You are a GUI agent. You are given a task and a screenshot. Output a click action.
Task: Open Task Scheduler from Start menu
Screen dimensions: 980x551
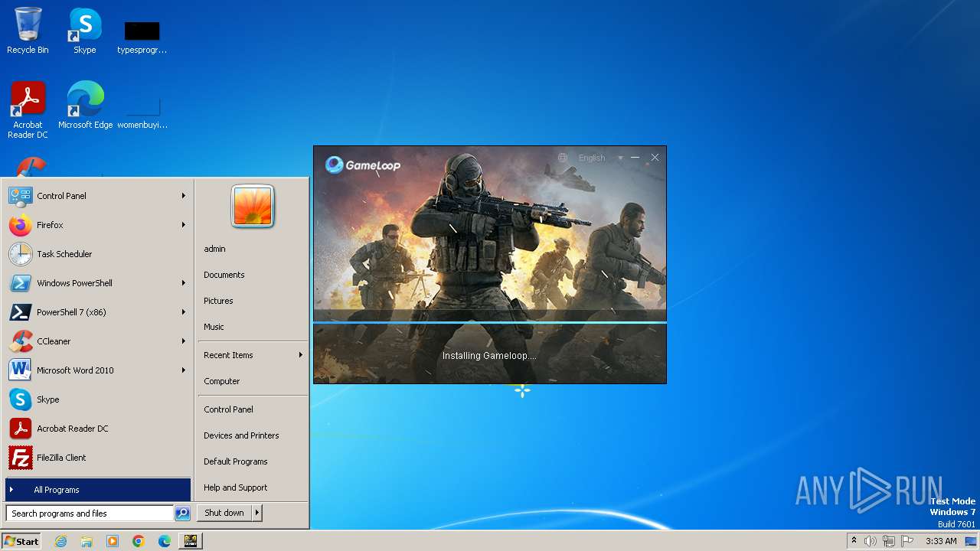pos(98,254)
